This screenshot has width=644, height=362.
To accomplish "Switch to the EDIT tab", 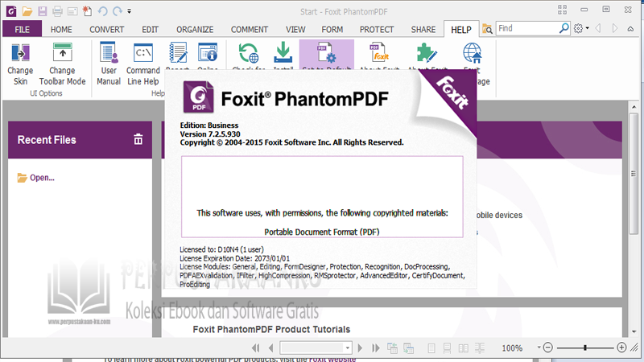I will [150, 30].
